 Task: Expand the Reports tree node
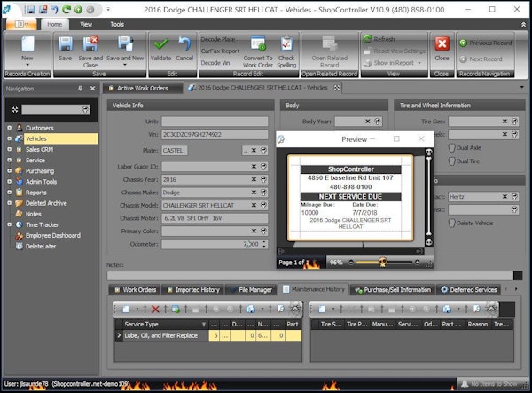pyautogui.click(x=10, y=193)
